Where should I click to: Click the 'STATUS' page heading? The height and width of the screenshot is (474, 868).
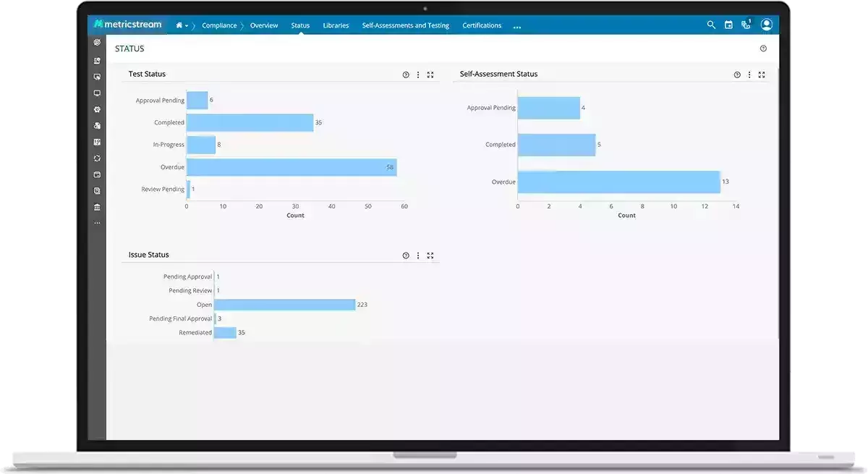pyautogui.click(x=129, y=48)
